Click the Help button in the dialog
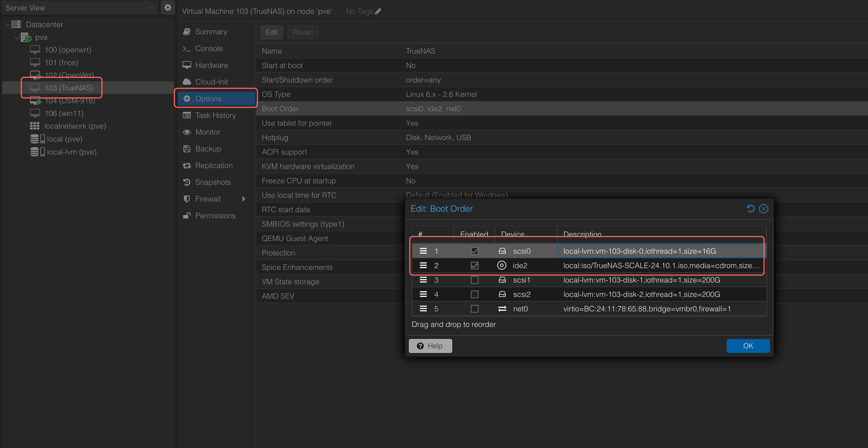 pyautogui.click(x=430, y=346)
